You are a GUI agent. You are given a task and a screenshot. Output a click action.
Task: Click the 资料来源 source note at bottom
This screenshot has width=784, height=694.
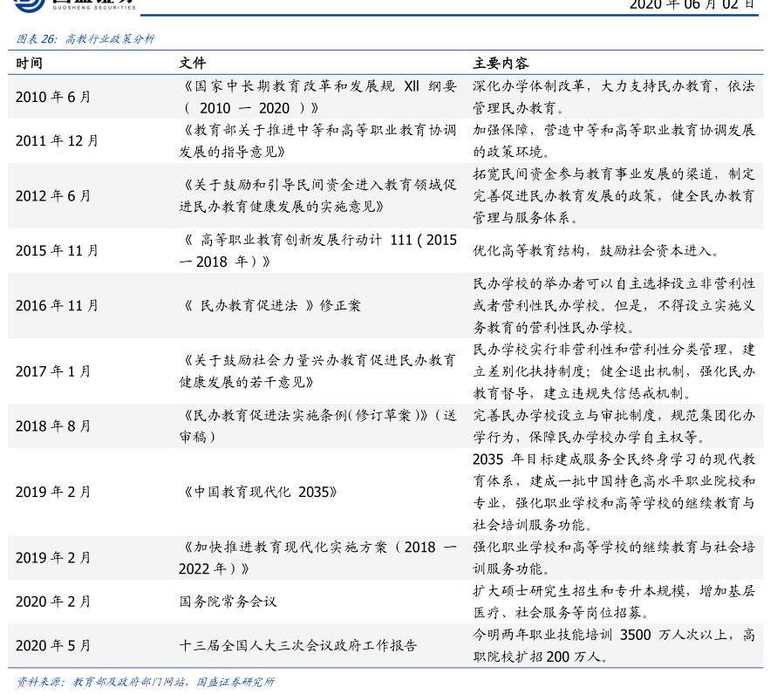pyautogui.click(x=146, y=681)
